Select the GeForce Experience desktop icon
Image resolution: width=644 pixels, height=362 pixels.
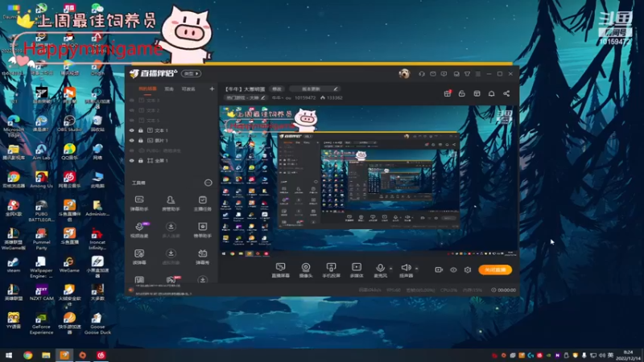[41, 323]
